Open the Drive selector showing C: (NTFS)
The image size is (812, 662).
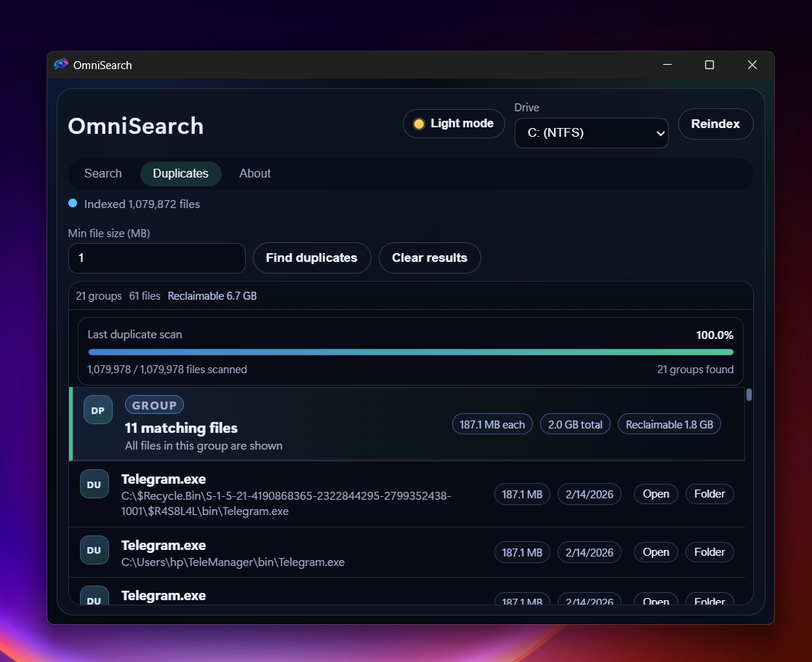[591, 133]
